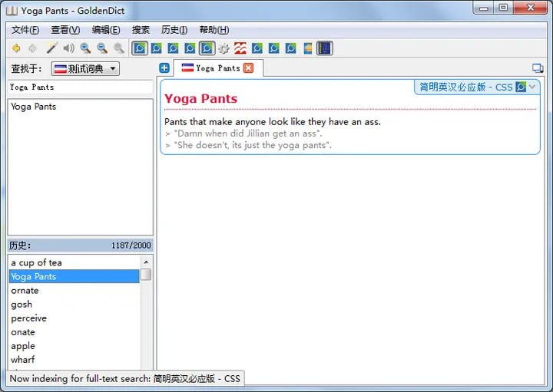Viewport: 553px width, 392px height.
Task: Open the 文件(F) menu
Action: [25, 30]
